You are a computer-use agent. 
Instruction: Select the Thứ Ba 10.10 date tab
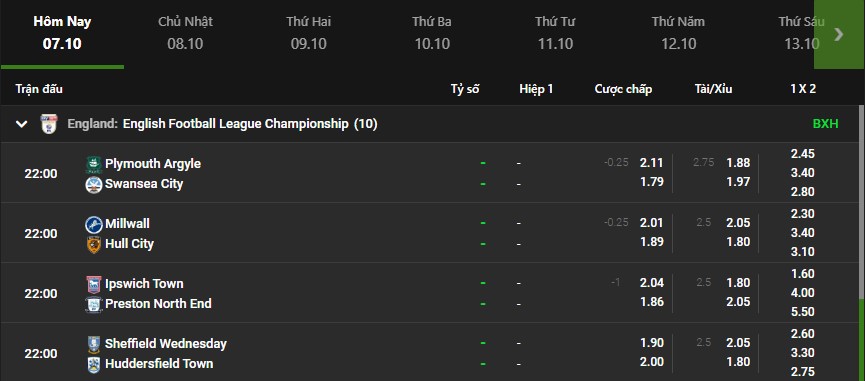coord(432,33)
